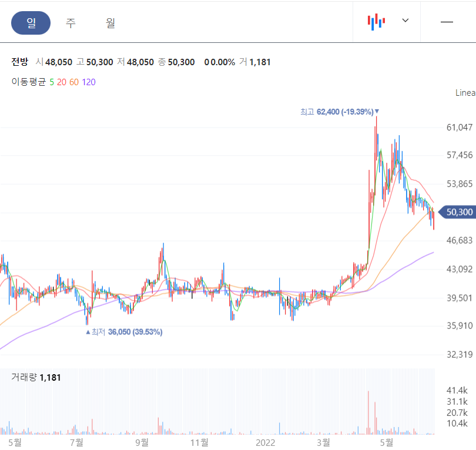Toggle the 5-day moving average
The height and width of the screenshot is (450, 476).
[x=52, y=82]
